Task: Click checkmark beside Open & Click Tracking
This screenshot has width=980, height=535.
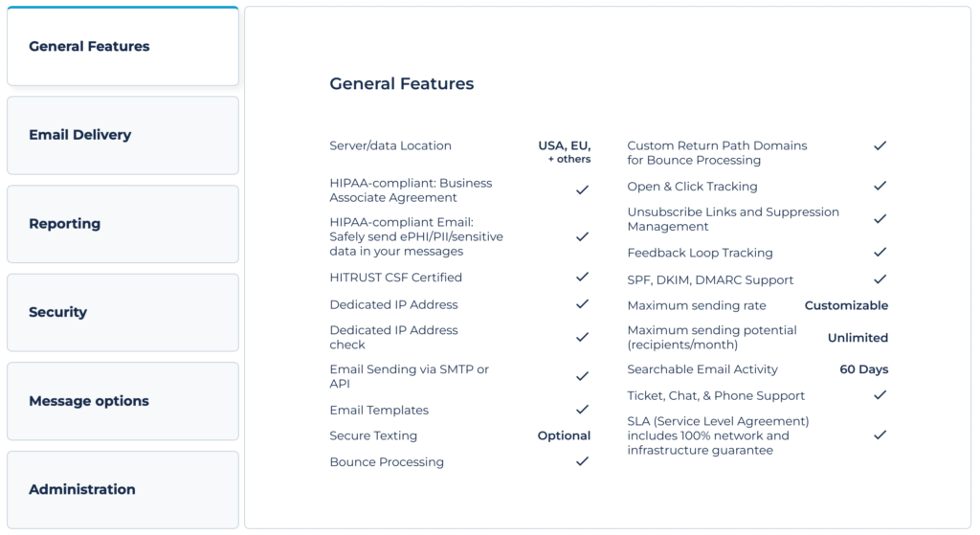Action: 880,186
